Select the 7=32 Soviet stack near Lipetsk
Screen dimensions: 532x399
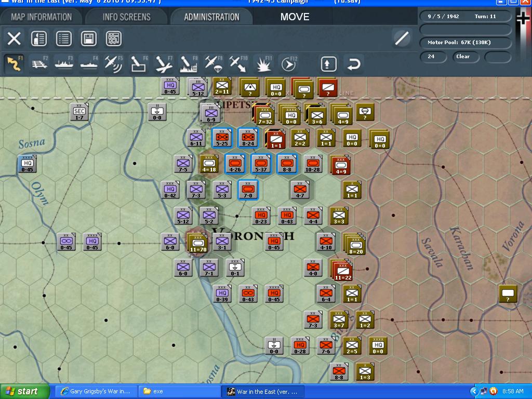pyautogui.click(x=264, y=114)
